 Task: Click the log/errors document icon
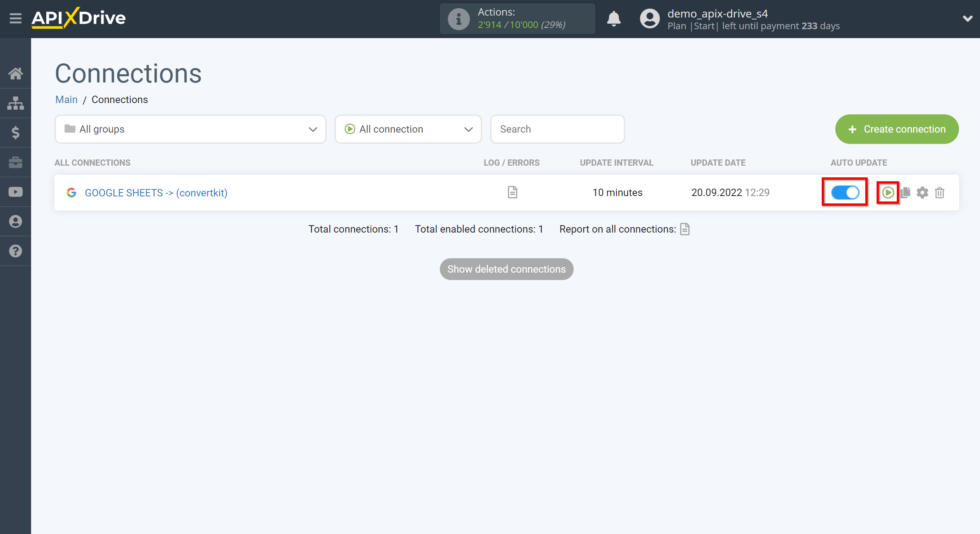click(x=512, y=192)
